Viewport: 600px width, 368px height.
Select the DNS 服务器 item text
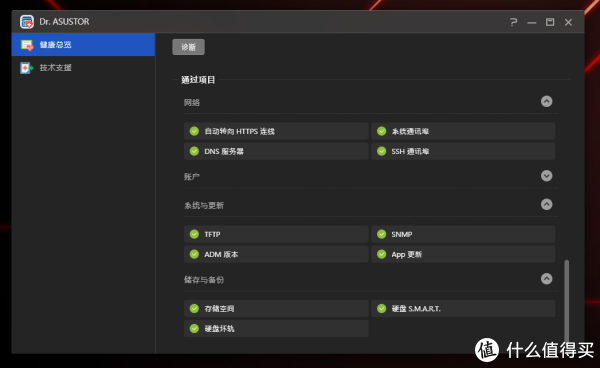pyautogui.click(x=224, y=151)
